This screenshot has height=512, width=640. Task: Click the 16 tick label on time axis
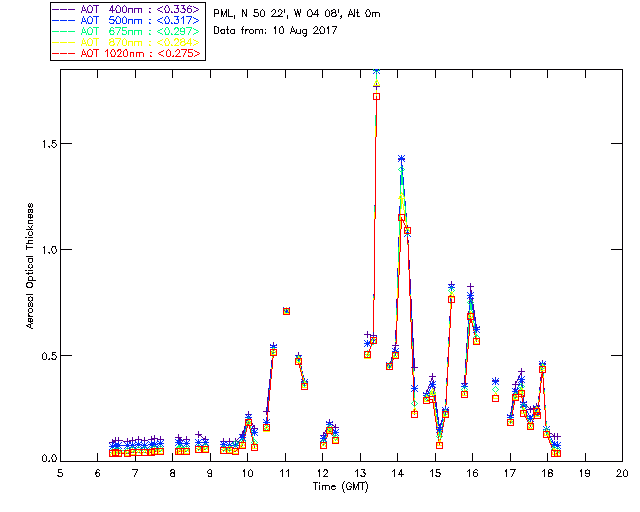pos(472,473)
